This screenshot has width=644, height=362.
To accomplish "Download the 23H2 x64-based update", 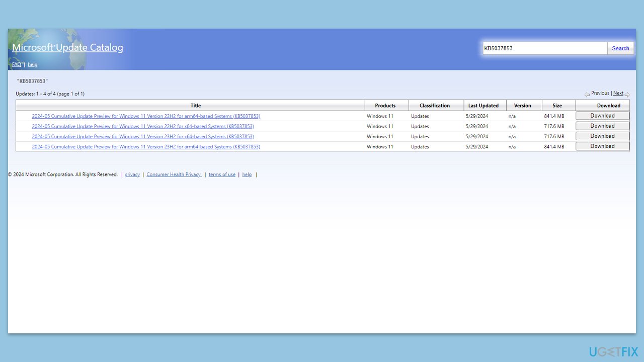I will (602, 136).
